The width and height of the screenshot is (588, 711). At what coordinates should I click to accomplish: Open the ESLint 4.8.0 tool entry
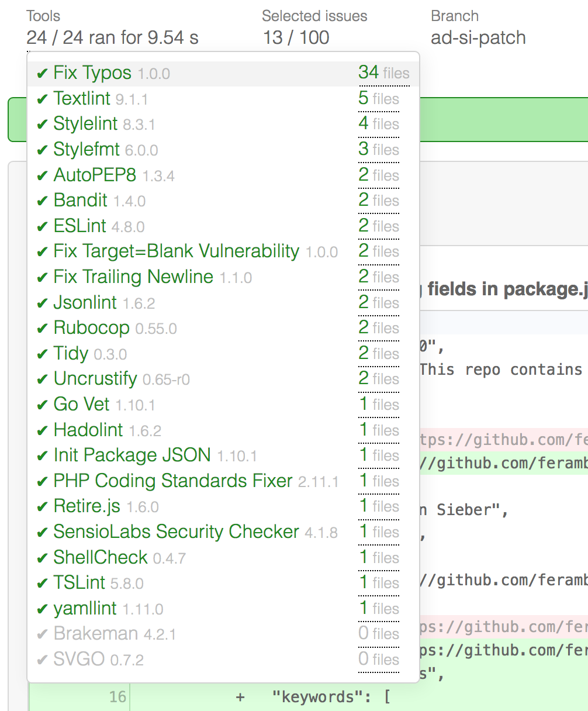(x=223, y=226)
